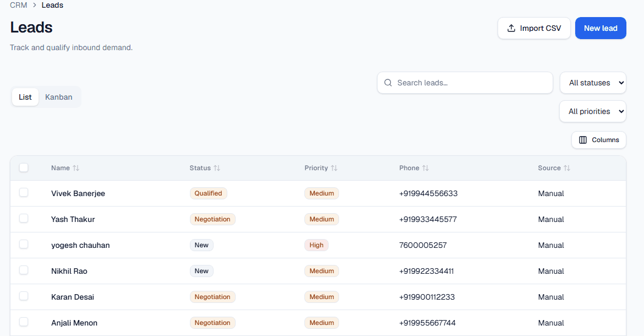
Task: Click breadcrumb chevron after CRM
Action: point(35,6)
